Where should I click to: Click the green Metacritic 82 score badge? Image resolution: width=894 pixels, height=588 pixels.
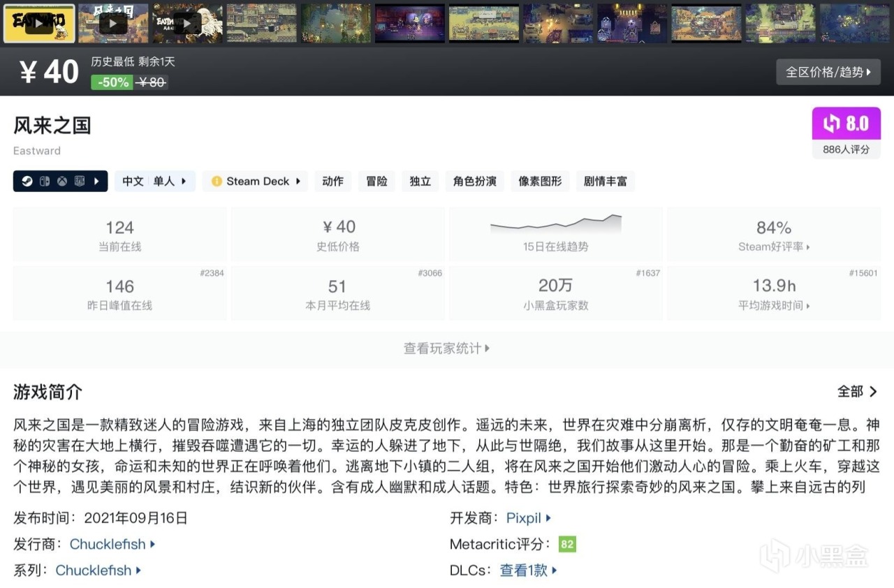567,544
